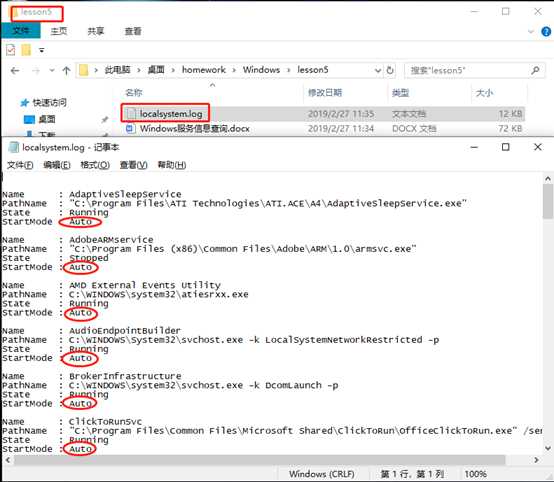
Task: Open the Notepad 格式(O) menu
Action: tap(95, 165)
